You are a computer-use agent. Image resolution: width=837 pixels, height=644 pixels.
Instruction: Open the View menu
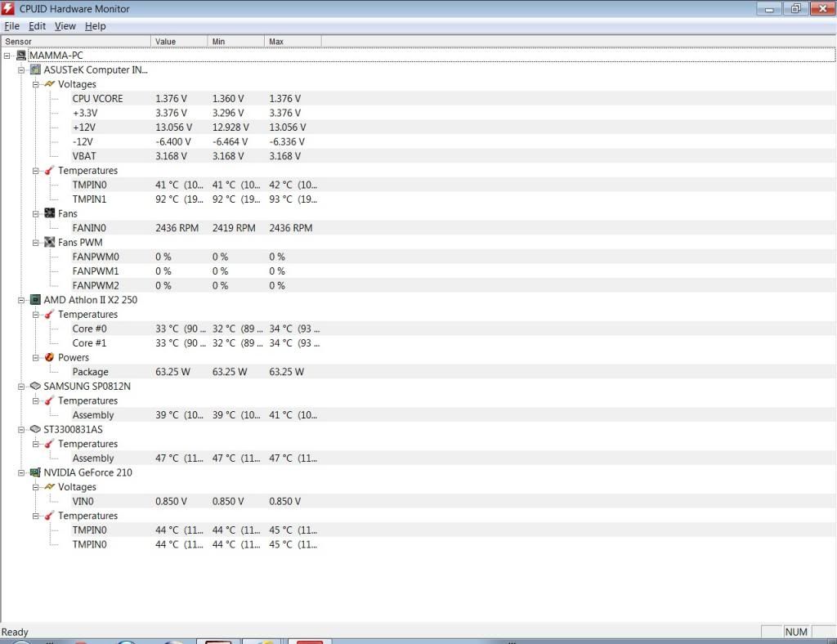coord(65,26)
